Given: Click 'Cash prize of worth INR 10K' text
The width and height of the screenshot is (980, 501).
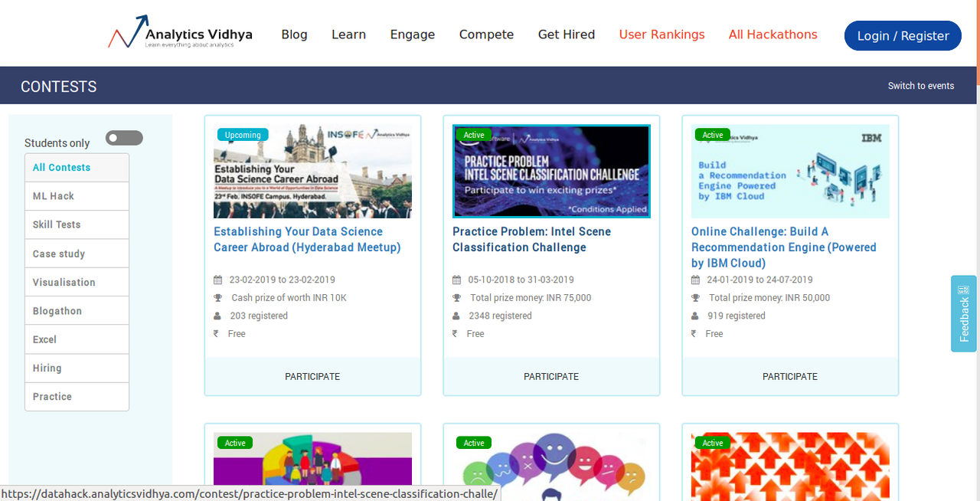Looking at the screenshot, I should (289, 298).
